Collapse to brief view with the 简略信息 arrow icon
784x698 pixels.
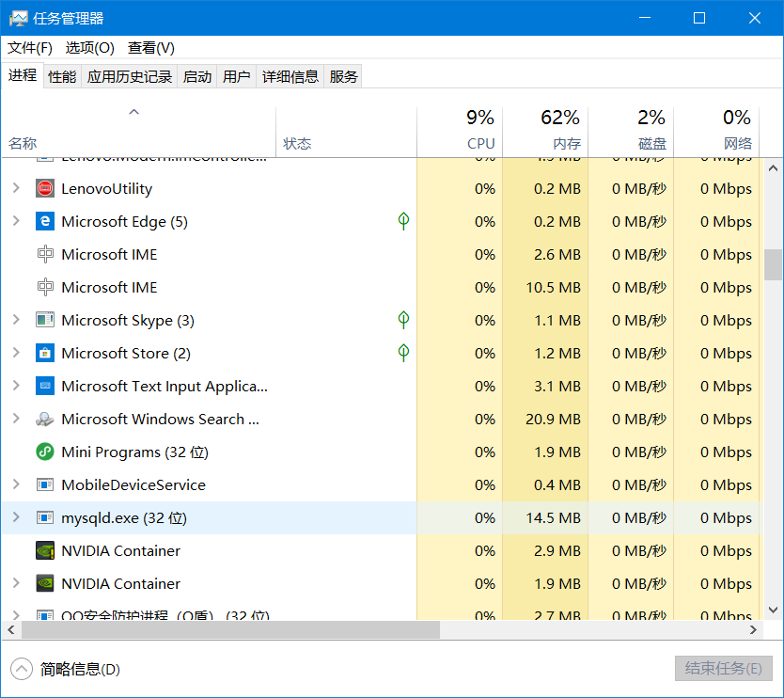click(22, 669)
